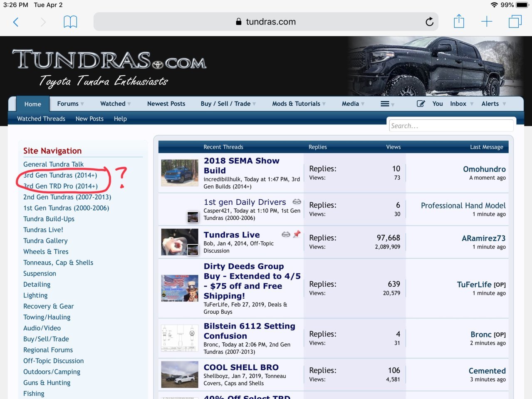
Task: Open New Posts in the sub-navigation
Action: coord(89,119)
